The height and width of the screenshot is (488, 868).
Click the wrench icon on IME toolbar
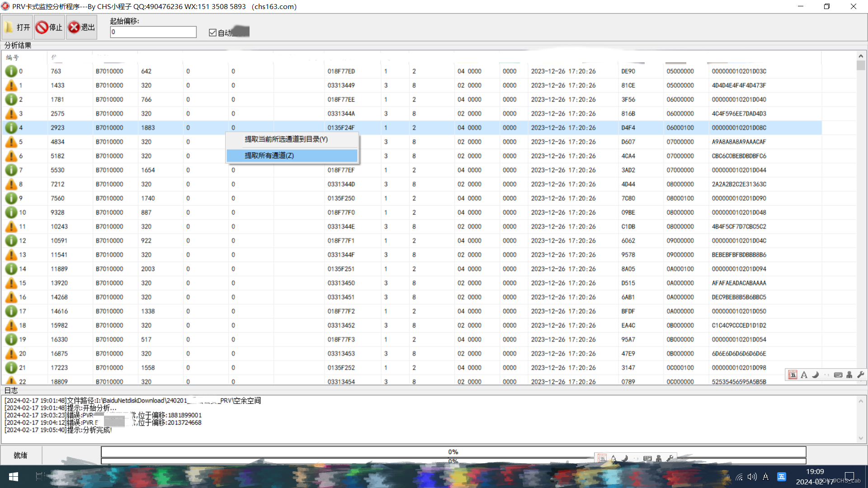pos(860,375)
